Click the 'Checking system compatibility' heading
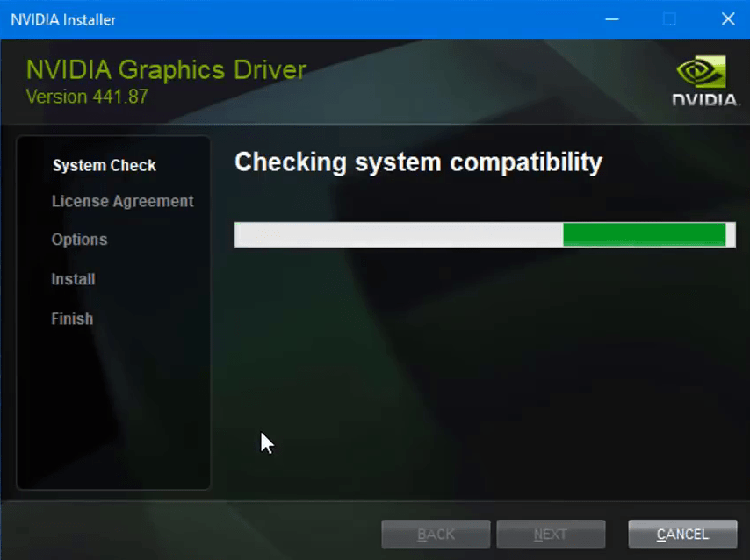This screenshot has width=750, height=560. [419, 162]
